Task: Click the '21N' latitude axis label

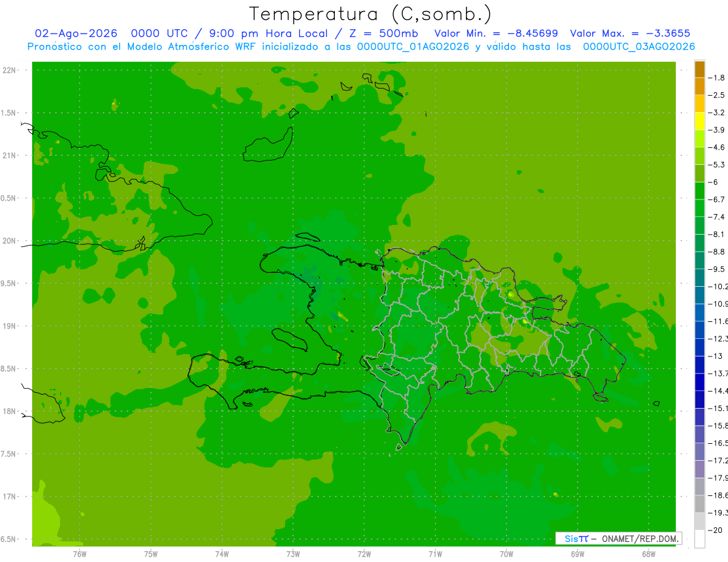Action: pyautogui.click(x=8, y=155)
